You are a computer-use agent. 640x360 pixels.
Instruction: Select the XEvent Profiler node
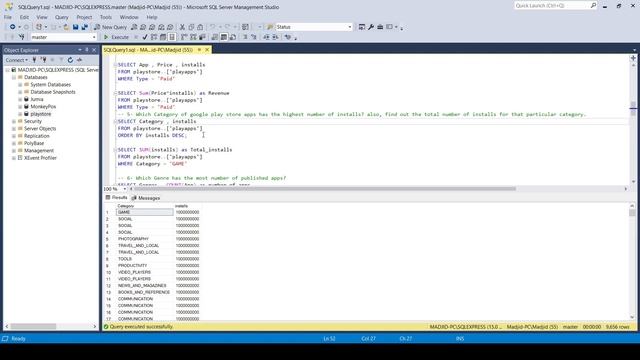point(40,158)
